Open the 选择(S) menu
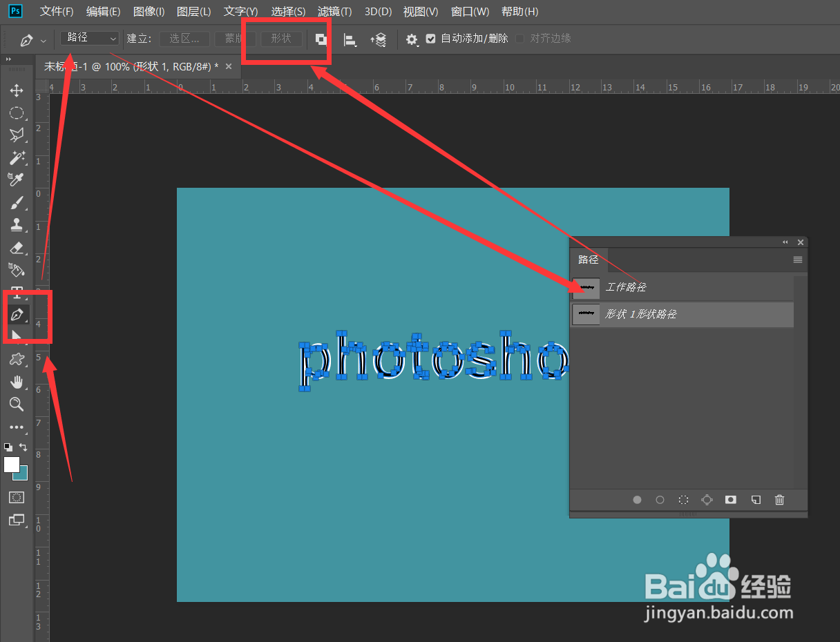The width and height of the screenshot is (840, 642). coord(288,12)
